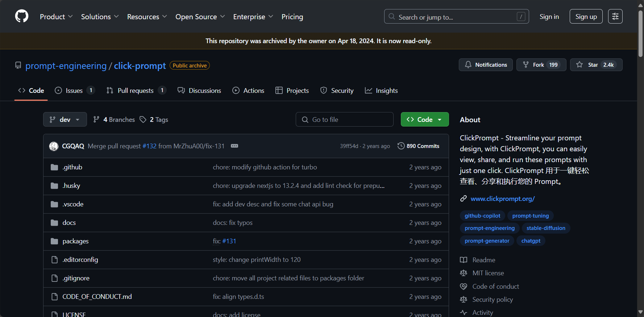Click the repository icon before prompt-engineering
This screenshot has height=317, width=644.
tap(18, 65)
